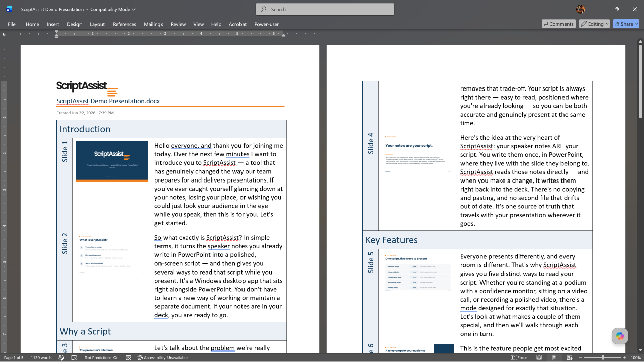
Task: Click the tab selector at ruler corner
Action: coord(4,34)
